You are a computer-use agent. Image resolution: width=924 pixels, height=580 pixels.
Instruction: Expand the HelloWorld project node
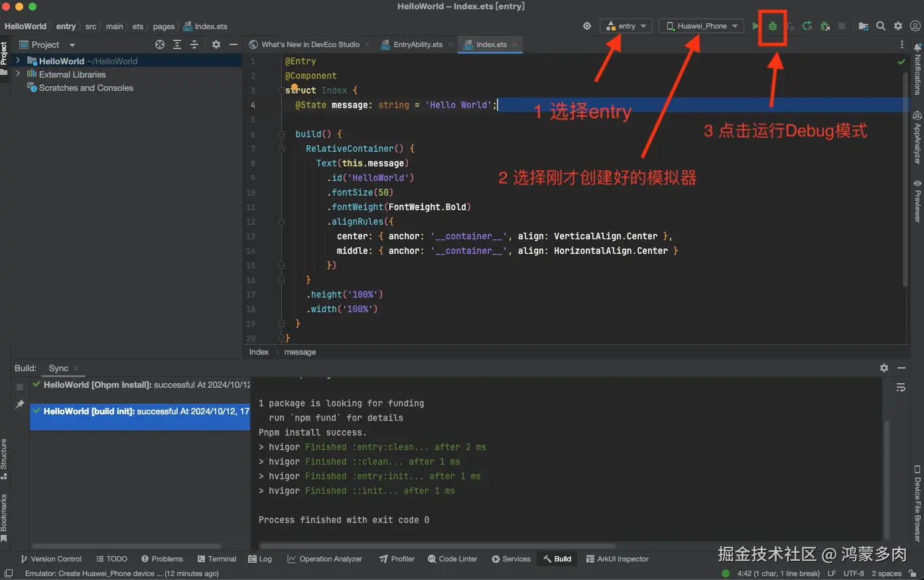[x=18, y=60]
